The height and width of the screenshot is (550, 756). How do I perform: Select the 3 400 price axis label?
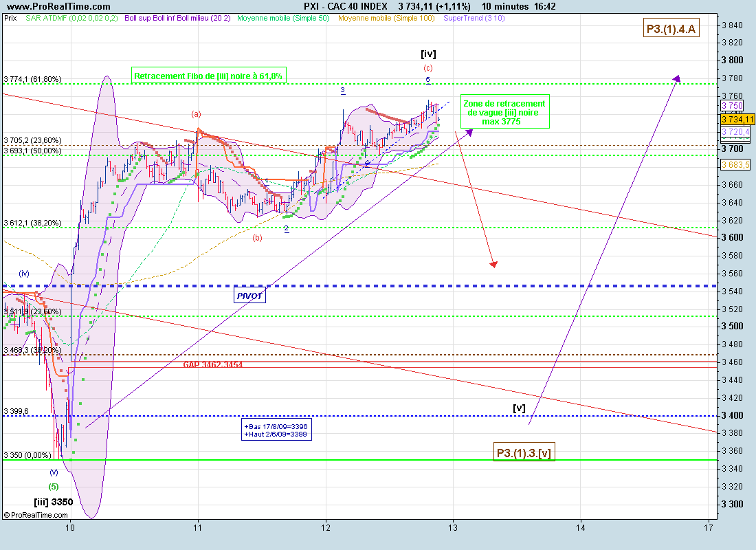coord(733,415)
